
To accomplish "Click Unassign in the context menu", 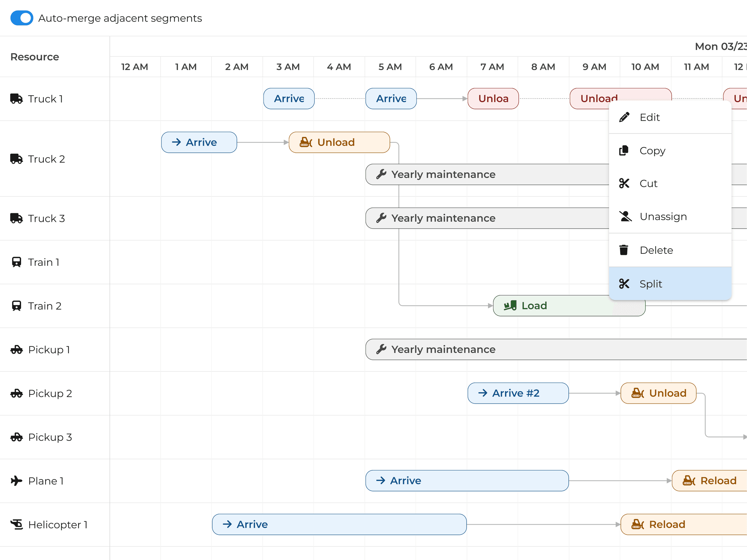I will coord(663,216).
